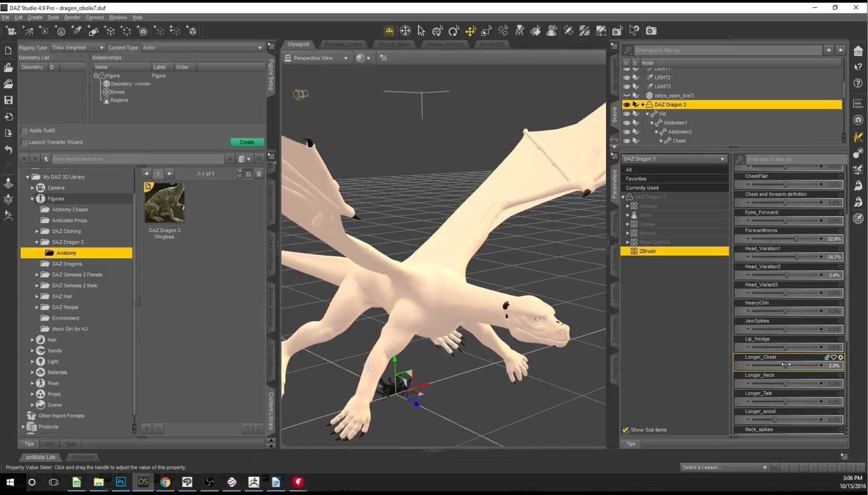Click Create New Point Light icon
The height and width of the screenshot is (495, 868).
point(44,31)
